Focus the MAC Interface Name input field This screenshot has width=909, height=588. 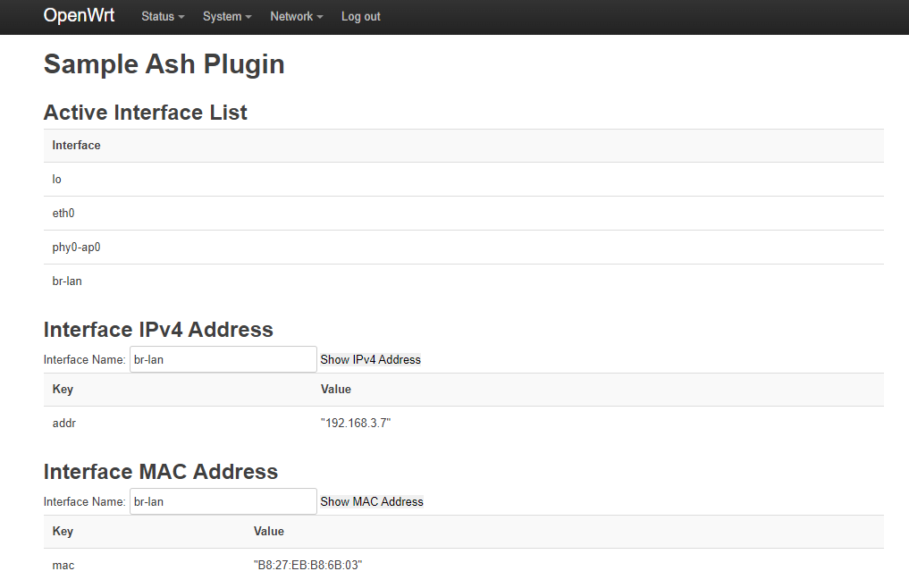(x=223, y=501)
